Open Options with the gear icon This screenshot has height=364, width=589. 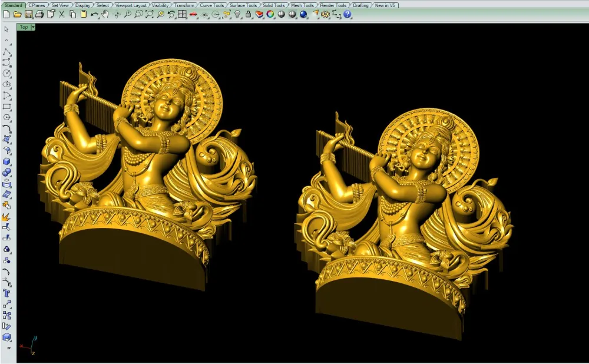325,14
